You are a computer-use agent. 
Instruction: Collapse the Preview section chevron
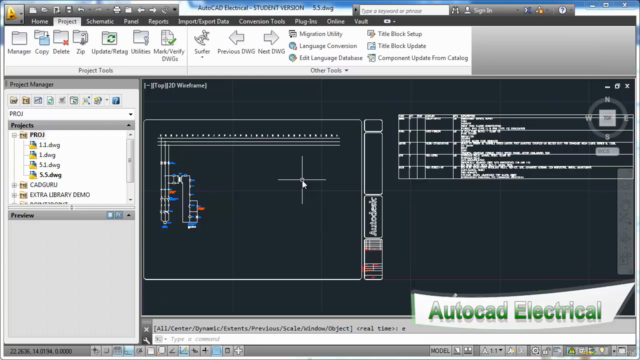click(129, 215)
